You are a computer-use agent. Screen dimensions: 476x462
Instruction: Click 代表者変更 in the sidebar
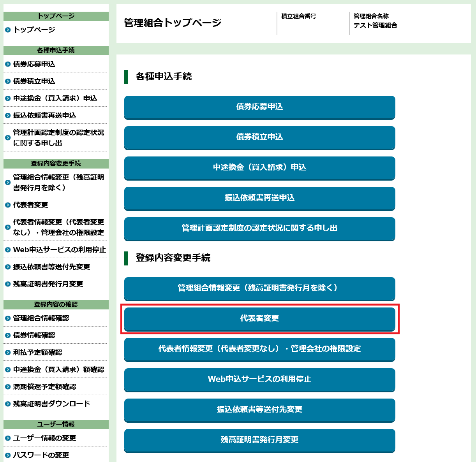coord(30,205)
